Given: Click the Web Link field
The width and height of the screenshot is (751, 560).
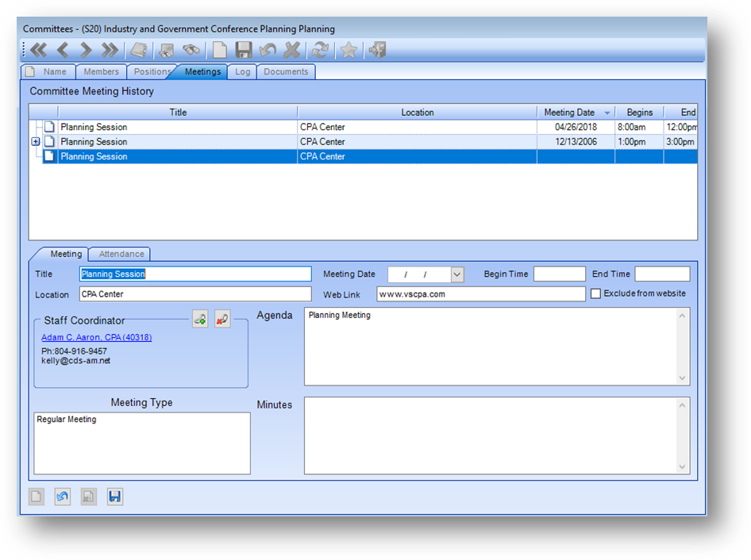Looking at the screenshot, I should point(481,293).
